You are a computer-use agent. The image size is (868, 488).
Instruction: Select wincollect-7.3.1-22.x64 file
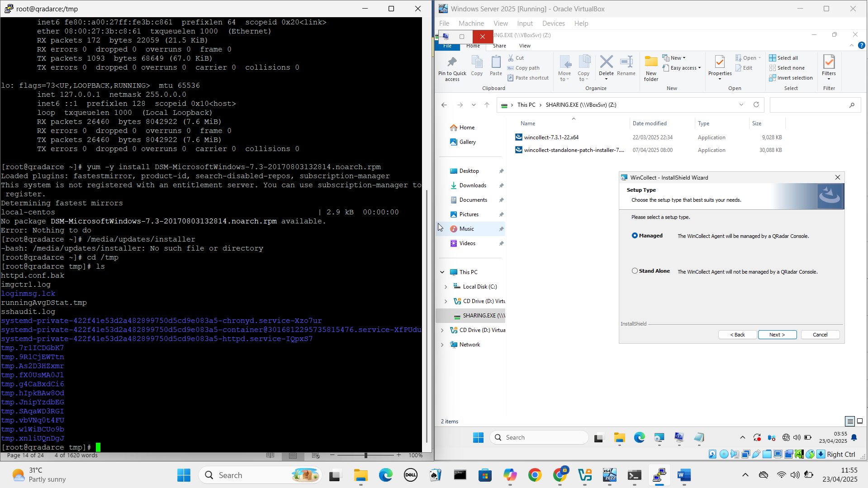(x=551, y=137)
